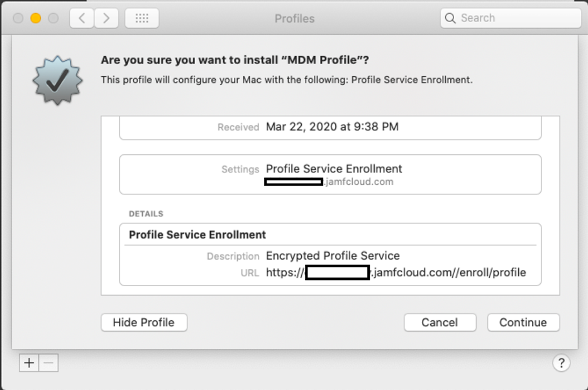Click the Profiles window title
This screenshot has height=390, width=588.
(x=294, y=18)
